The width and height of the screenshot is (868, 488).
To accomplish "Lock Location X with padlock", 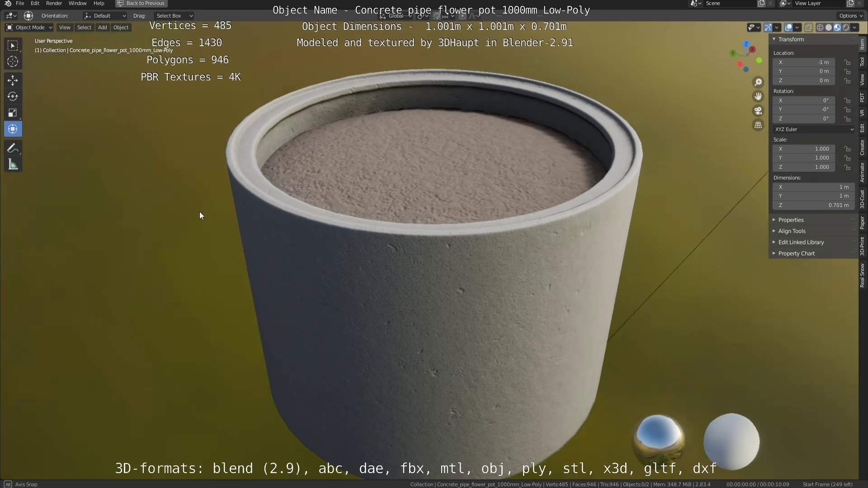I will click(848, 62).
